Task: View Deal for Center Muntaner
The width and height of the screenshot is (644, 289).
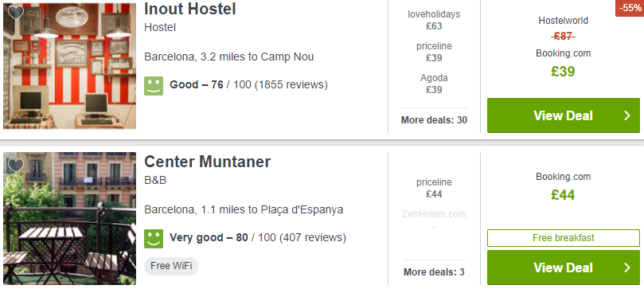Action: [x=564, y=268]
